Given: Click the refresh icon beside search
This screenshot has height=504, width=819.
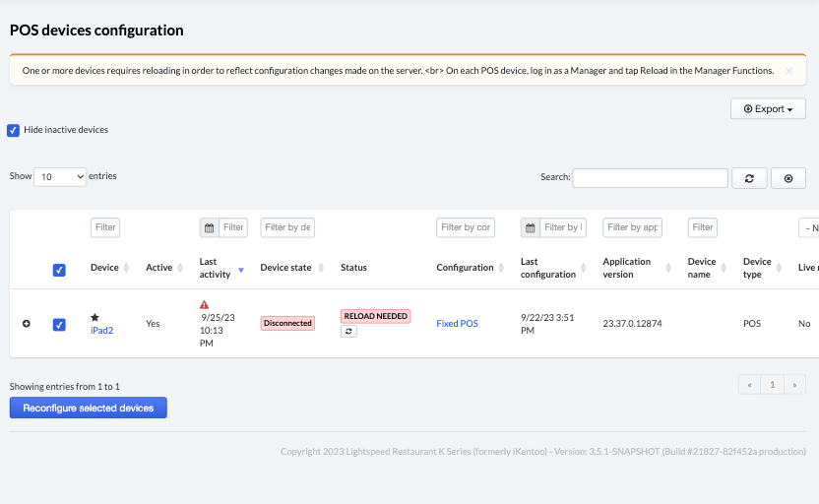Looking at the screenshot, I should (749, 178).
